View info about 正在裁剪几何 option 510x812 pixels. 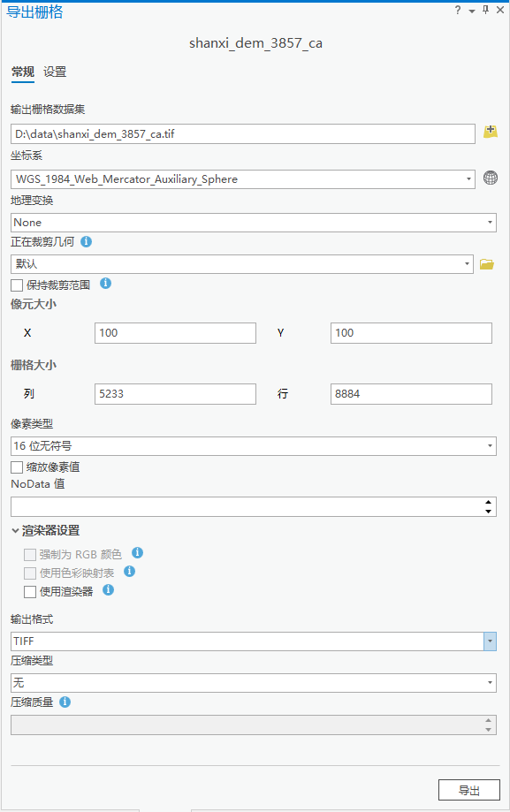click(85, 242)
